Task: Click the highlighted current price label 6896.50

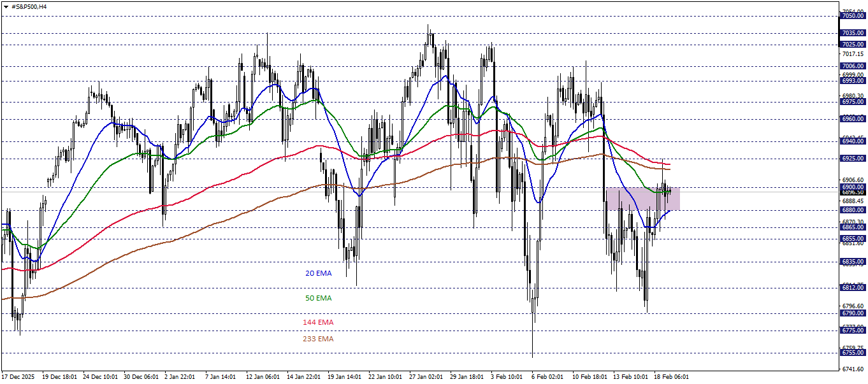Action: (x=852, y=191)
